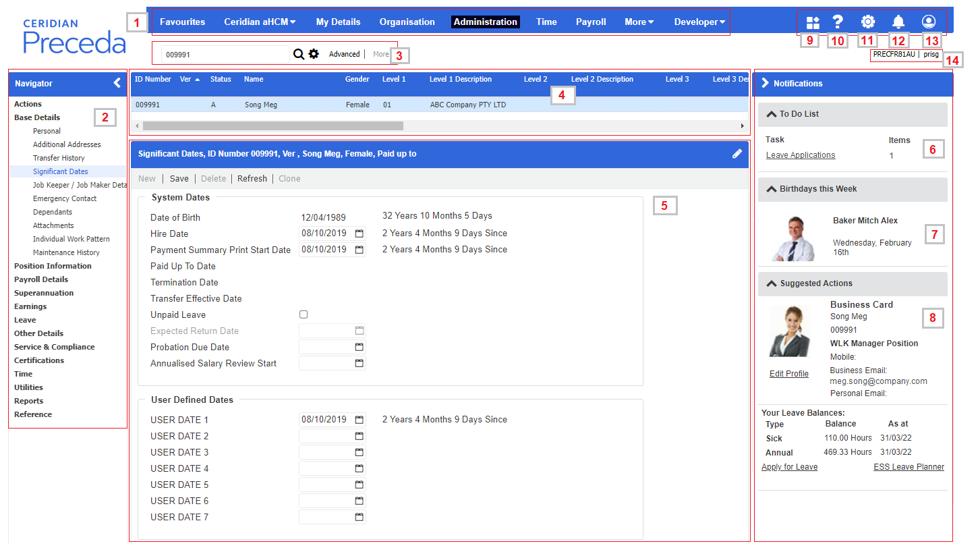
Task: Collapse the Birthdays this Week section
Action: click(x=772, y=189)
